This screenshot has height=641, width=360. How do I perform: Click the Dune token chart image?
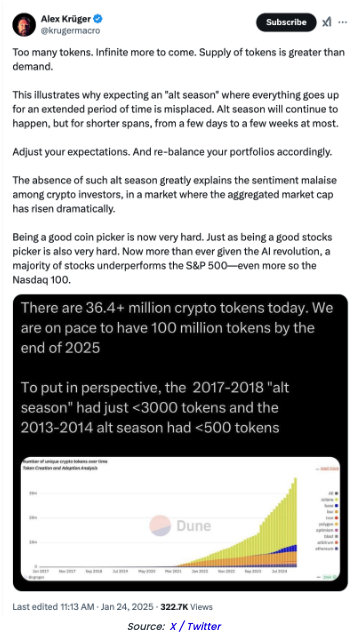tap(180, 519)
